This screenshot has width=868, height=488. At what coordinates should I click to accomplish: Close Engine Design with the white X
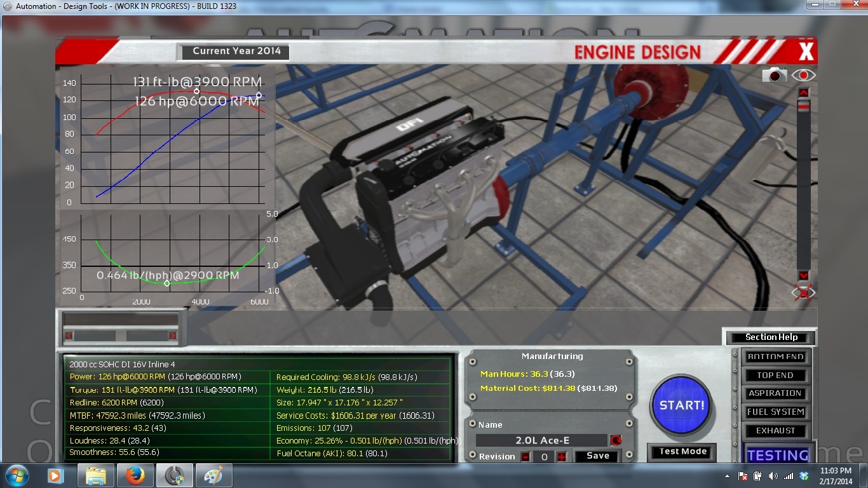tap(806, 51)
